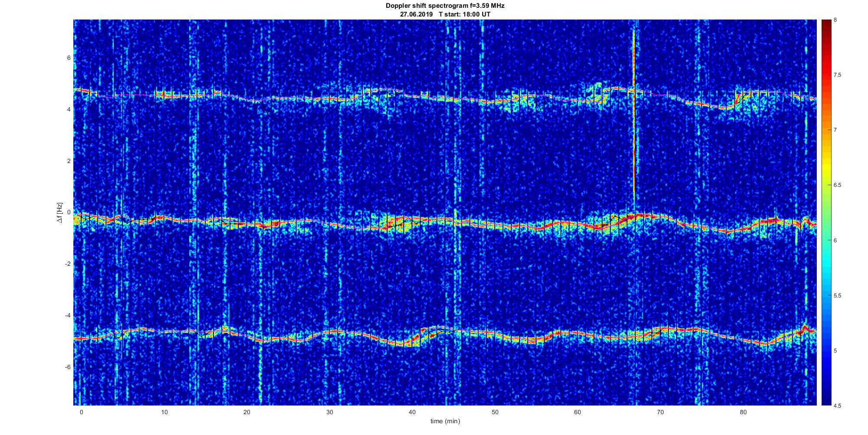Click the x-axis tick label '30'

(x=329, y=412)
